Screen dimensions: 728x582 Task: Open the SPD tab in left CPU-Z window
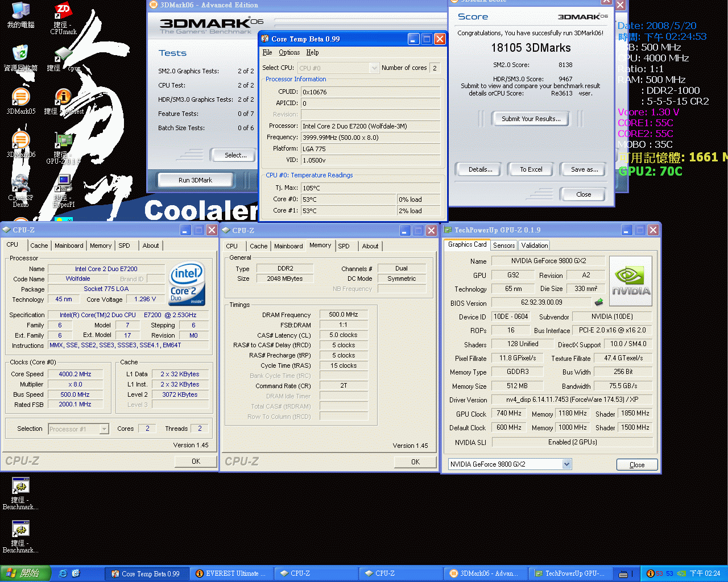(x=124, y=246)
